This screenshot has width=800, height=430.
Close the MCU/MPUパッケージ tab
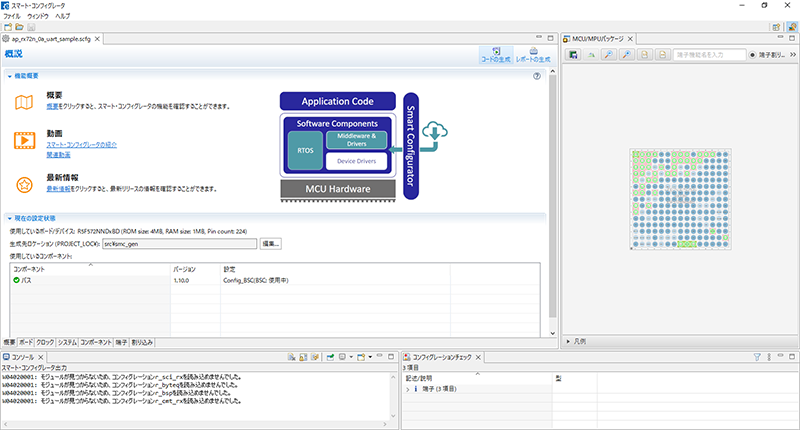[630, 39]
